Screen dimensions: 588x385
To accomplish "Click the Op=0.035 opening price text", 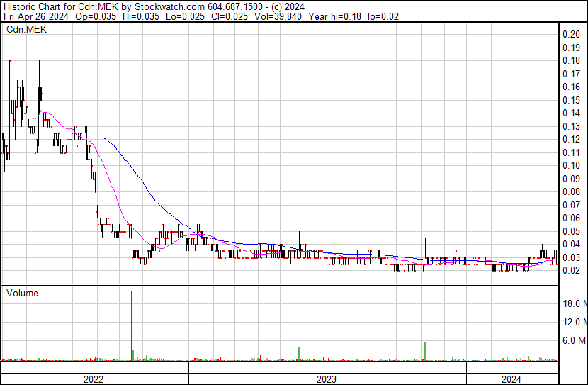I will click(x=96, y=16).
